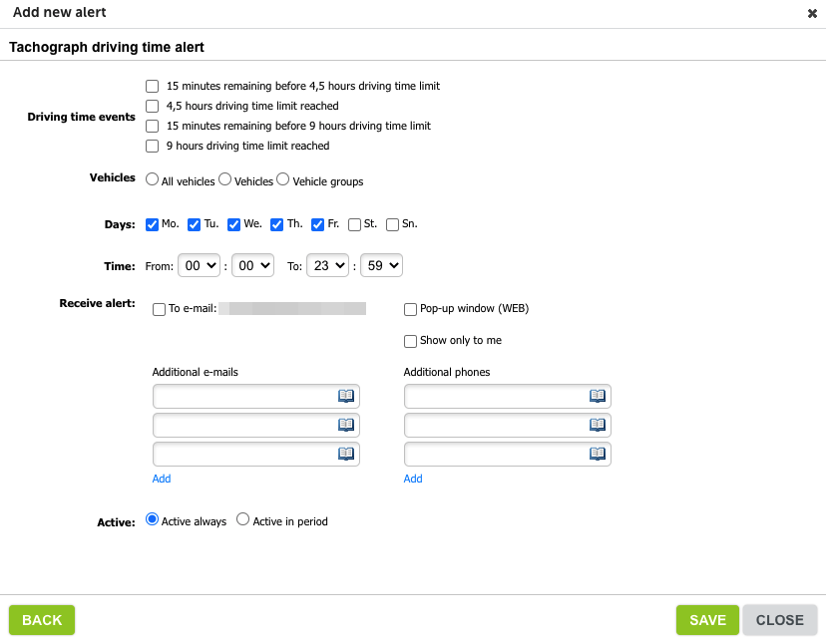Open the From hour dropdown
826x644 pixels.
click(x=202, y=265)
